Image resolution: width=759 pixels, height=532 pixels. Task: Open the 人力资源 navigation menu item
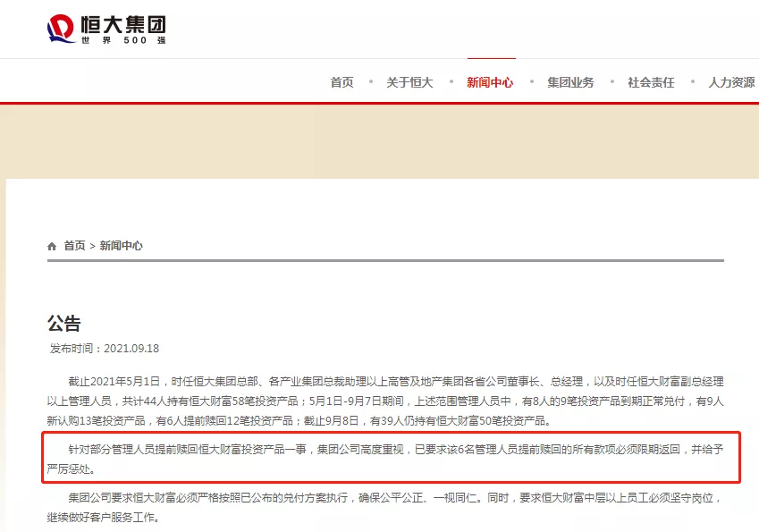732,82
